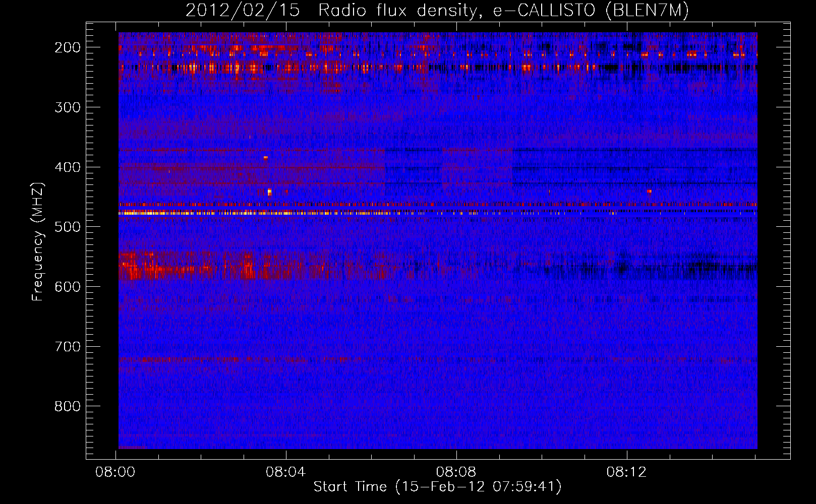Click the time tick label 08:00

click(x=115, y=472)
